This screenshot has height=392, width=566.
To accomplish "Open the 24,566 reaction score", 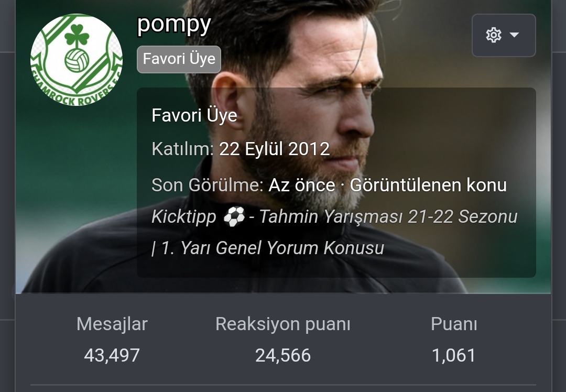I will click(282, 355).
